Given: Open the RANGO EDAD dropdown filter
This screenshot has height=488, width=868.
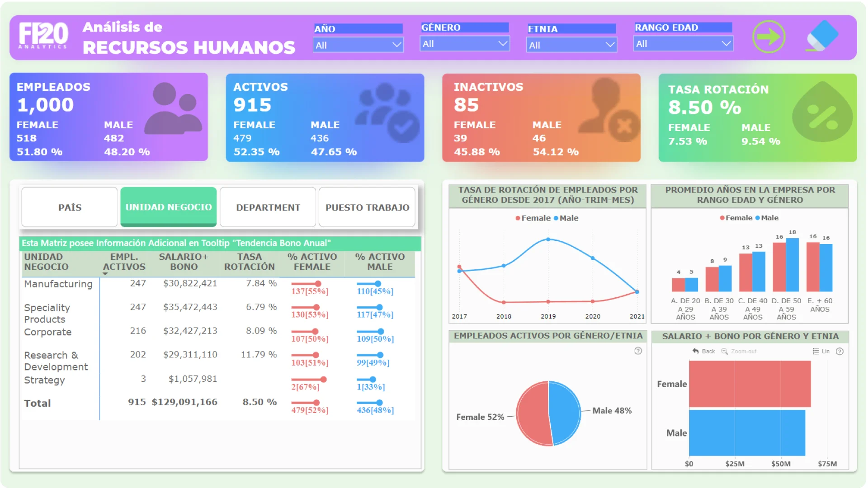Looking at the screenshot, I should click(683, 44).
